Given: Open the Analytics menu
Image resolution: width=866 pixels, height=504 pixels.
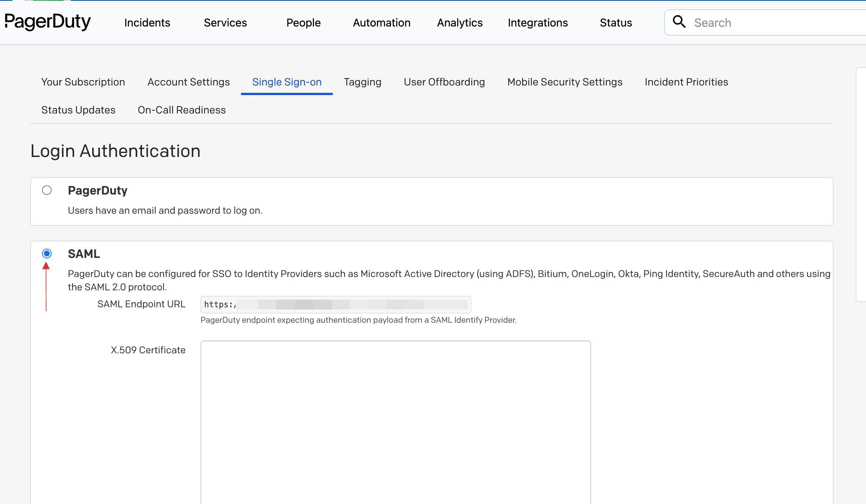Looking at the screenshot, I should pos(460,23).
